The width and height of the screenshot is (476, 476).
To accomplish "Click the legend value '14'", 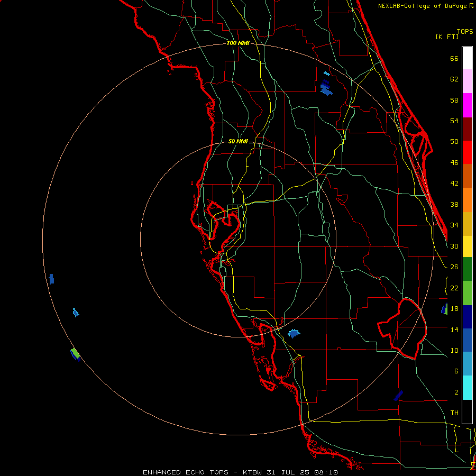I will pos(454,329).
